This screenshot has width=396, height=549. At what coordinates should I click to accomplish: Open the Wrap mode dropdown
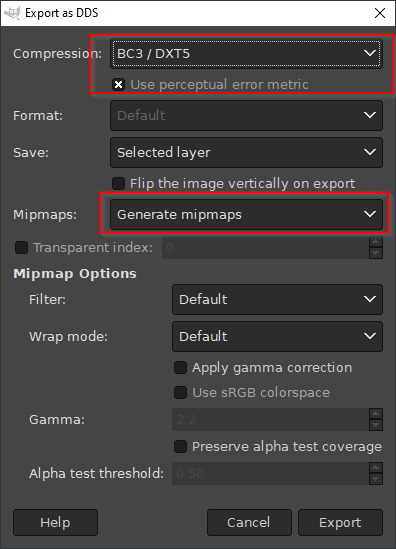[x=277, y=336]
